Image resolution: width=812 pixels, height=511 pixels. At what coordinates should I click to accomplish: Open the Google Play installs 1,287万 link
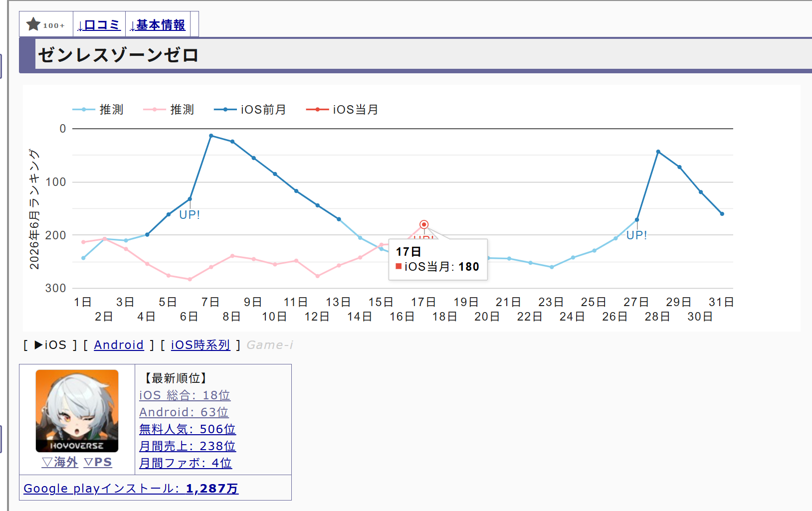pyautogui.click(x=131, y=489)
